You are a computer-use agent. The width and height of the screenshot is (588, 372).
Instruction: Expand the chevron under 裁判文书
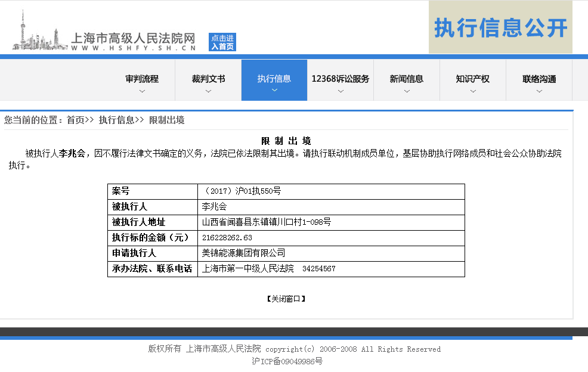(208, 91)
